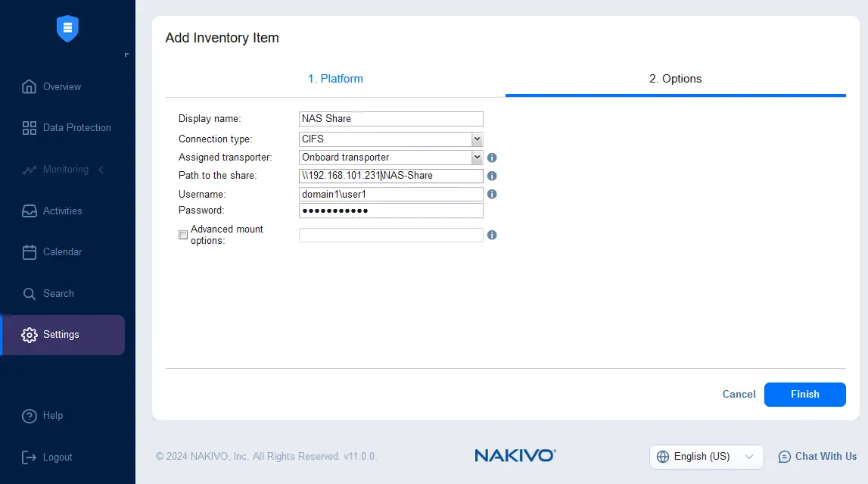Open Activities inbox icon
This screenshot has width=868, height=484.
(30, 211)
